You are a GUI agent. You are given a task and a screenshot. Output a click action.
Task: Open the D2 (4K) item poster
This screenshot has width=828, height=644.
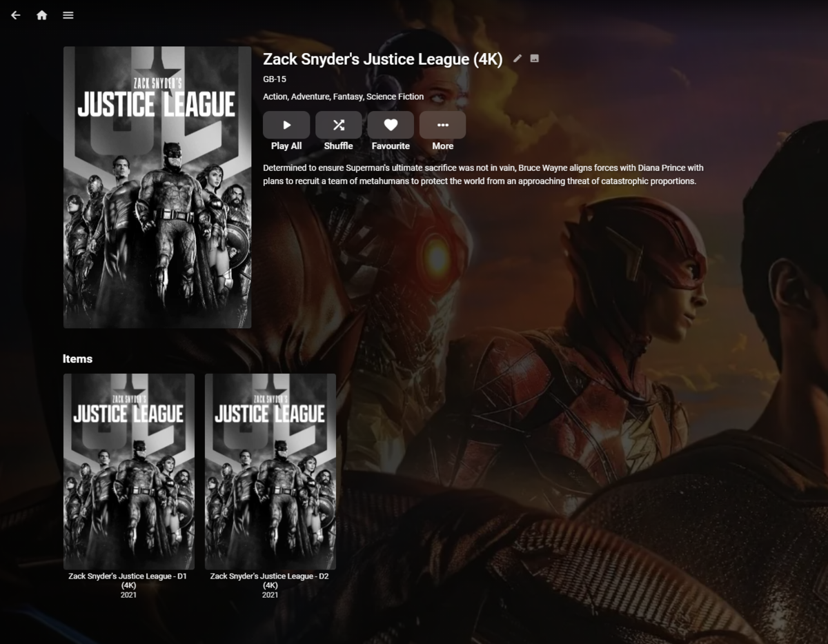coord(270,472)
